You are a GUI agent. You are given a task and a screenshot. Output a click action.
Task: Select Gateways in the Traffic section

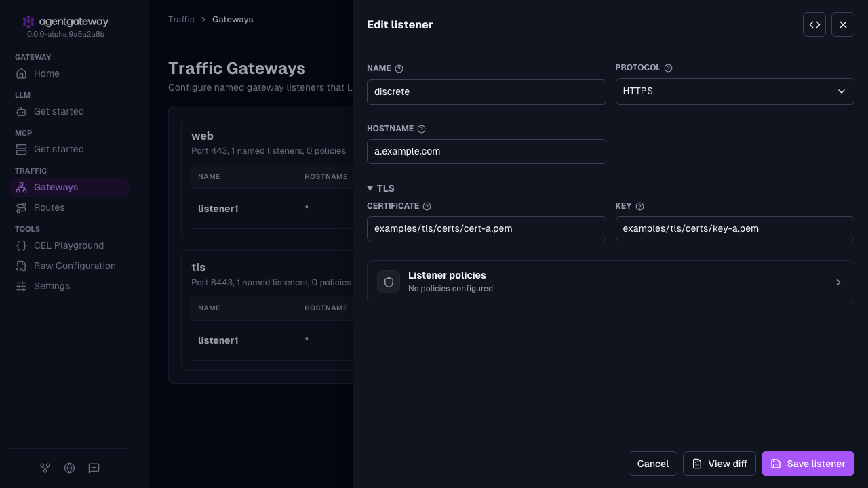(69, 187)
